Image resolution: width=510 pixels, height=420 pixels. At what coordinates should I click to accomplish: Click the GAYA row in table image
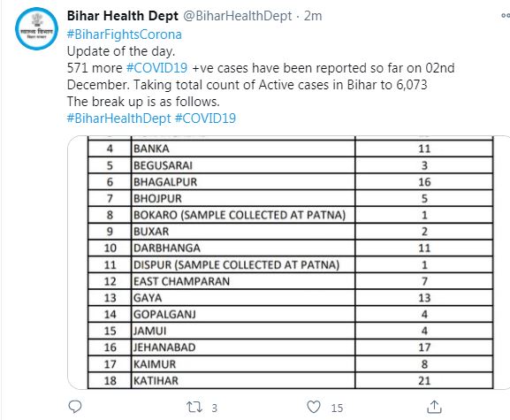pos(290,298)
